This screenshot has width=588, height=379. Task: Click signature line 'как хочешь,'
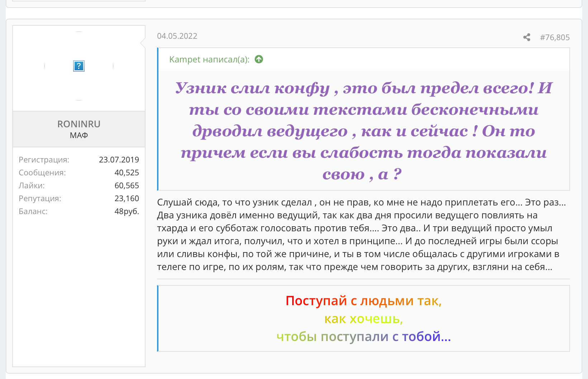point(364,318)
